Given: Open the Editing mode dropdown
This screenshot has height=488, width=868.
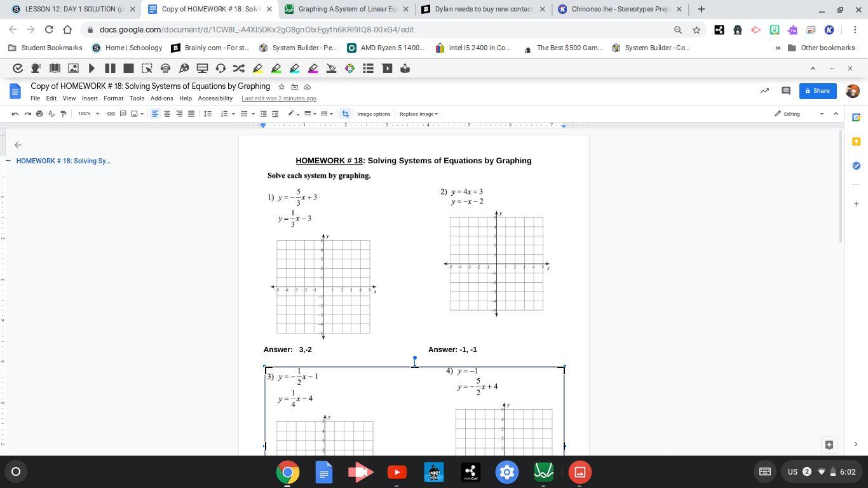Looking at the screenshot, I should point(799,114).
